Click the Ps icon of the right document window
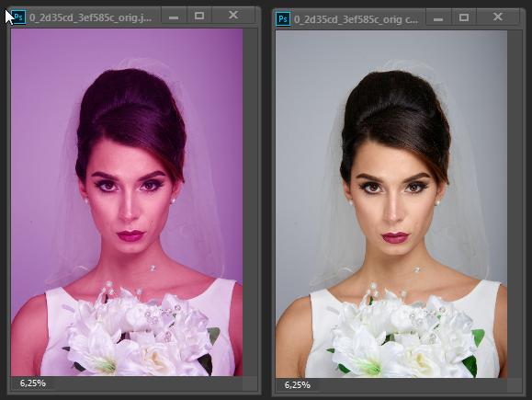 pyautogui.click(x=283, y=19)
